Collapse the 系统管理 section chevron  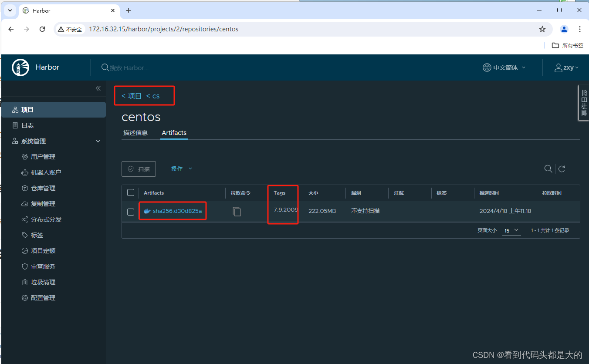click(x=98, y=141)
